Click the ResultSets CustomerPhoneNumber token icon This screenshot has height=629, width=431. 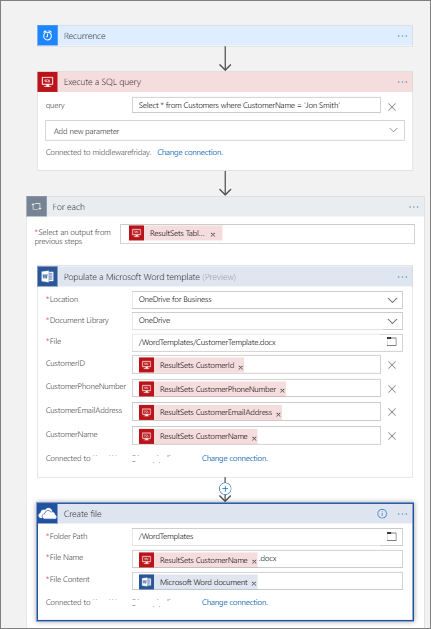coord(146,389)
